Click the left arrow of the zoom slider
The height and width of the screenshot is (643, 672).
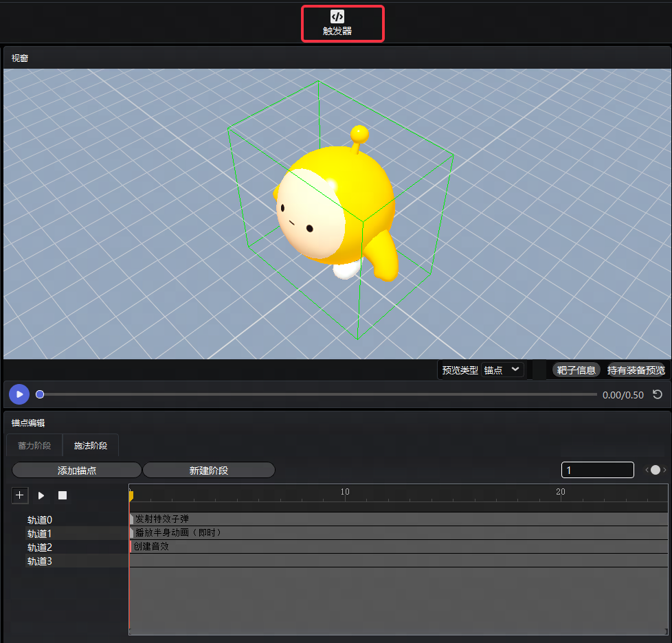point(647,470)
